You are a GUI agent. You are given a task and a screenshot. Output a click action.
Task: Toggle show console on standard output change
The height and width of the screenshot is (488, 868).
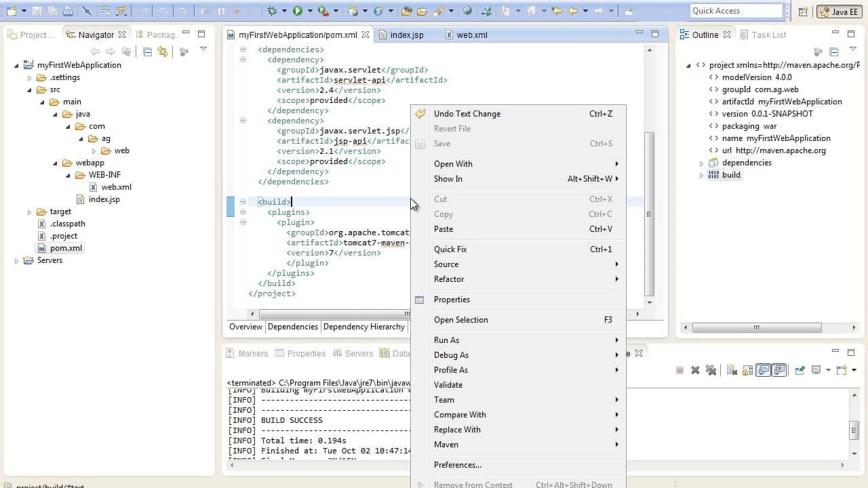point(764,370)
